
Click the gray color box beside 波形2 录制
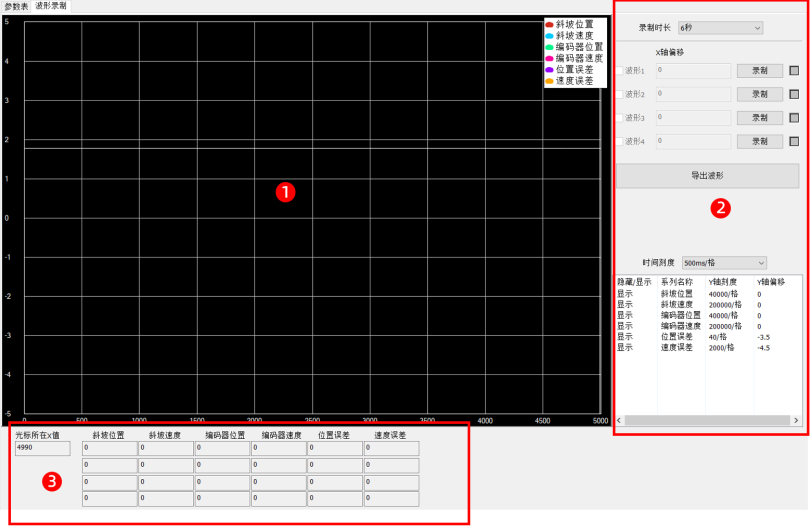794,94
